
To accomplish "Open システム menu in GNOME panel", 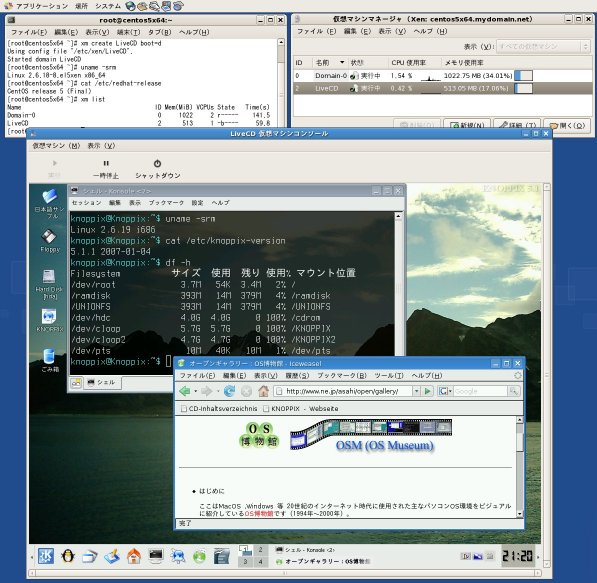I will 108,6.
